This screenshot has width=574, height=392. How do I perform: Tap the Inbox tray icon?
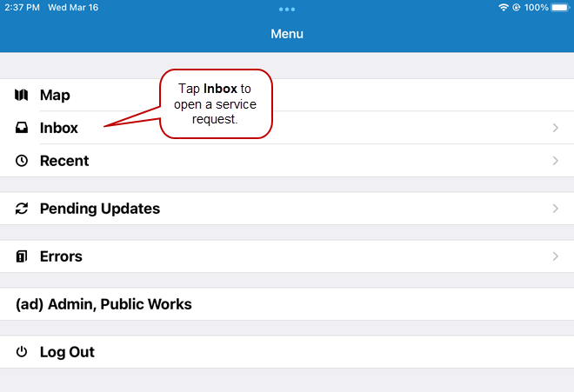click(x=22, y=128)
